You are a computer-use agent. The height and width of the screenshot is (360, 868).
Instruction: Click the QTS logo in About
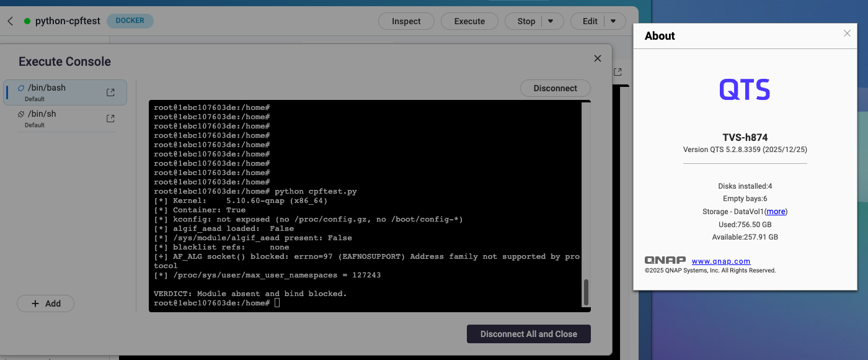click(745, 89)
